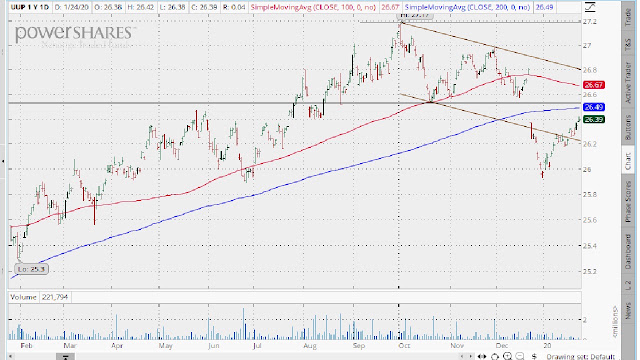Open the Drawing set: Default dropdown
The image size is (640, 360).
[x=580, y=357]
